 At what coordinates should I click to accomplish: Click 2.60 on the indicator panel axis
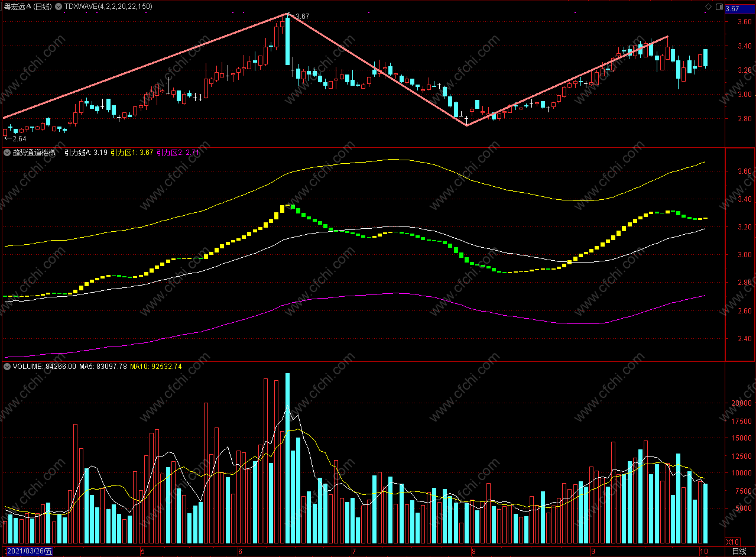click(744, 311)
